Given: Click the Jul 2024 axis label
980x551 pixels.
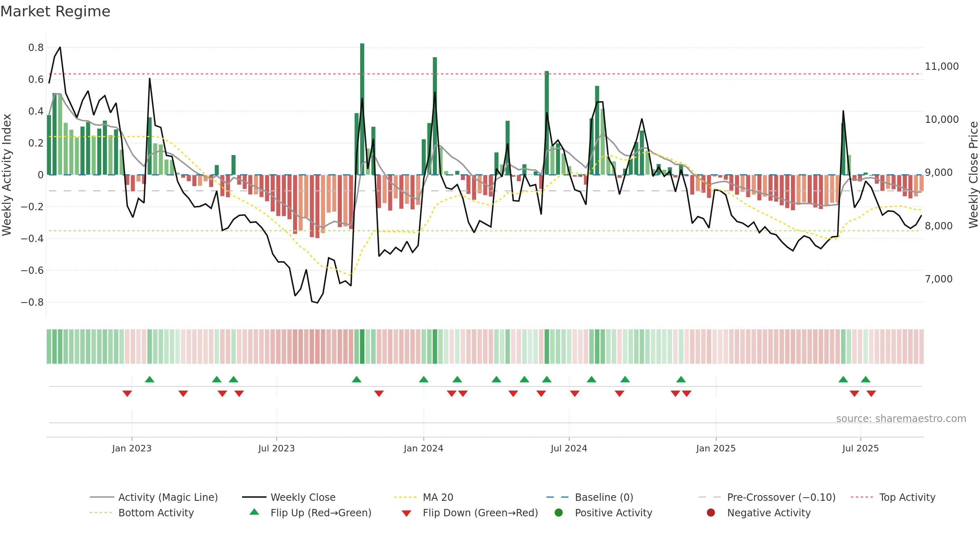Looking at the screenshot, I should pyautogui.click(x=569, y=448).
